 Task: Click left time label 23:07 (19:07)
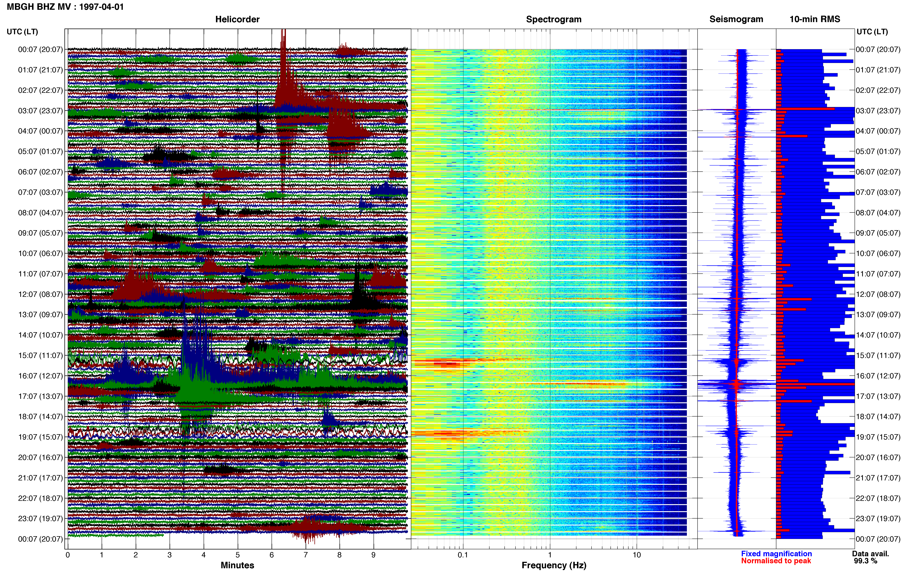coord(40,518)
